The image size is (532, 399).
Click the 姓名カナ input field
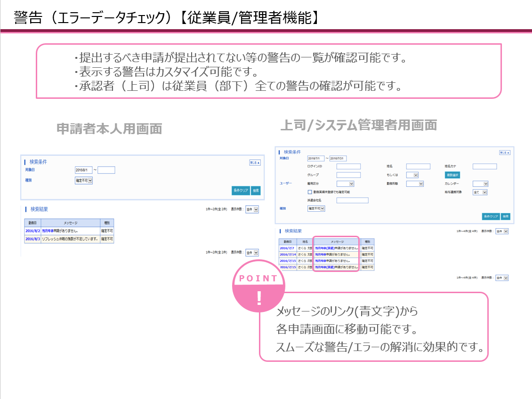coord(485,166)
